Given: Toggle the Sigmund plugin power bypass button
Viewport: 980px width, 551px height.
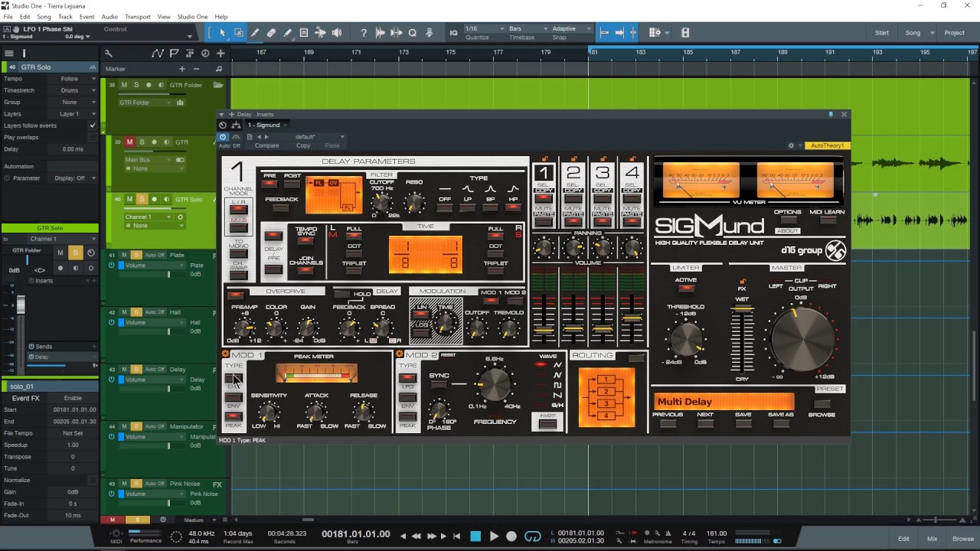Looking at the screenshot, I should point(223,137).
